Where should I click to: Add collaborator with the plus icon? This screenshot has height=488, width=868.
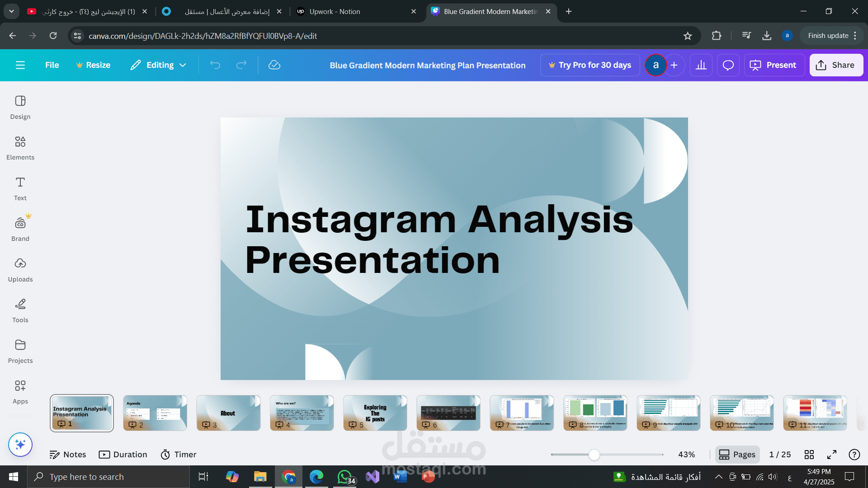pos(674,65)
